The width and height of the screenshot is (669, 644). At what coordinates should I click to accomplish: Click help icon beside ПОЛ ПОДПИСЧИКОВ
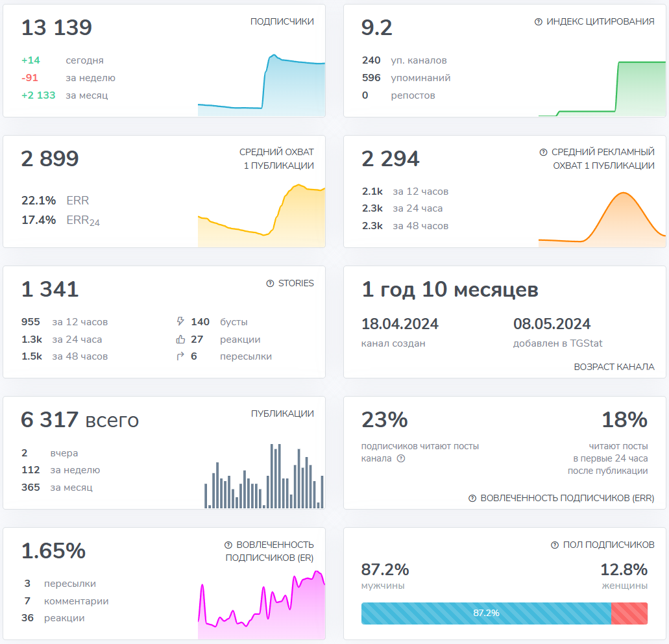555,545
